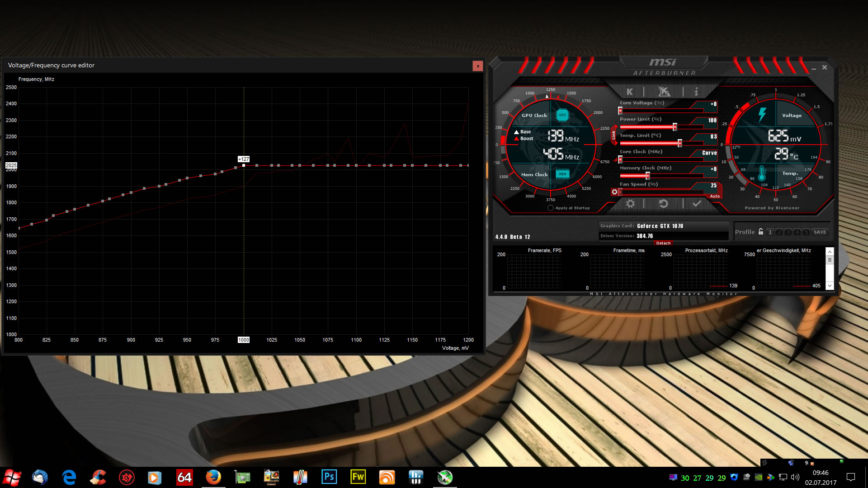Click the OC Scanner jet icon
The image size is (868, 488).
pyautogui.click(x=664, y=92)
